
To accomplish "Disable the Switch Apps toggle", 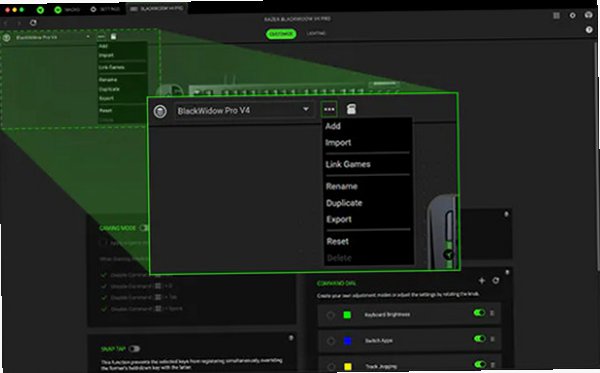I will click(x=480, y=339).
